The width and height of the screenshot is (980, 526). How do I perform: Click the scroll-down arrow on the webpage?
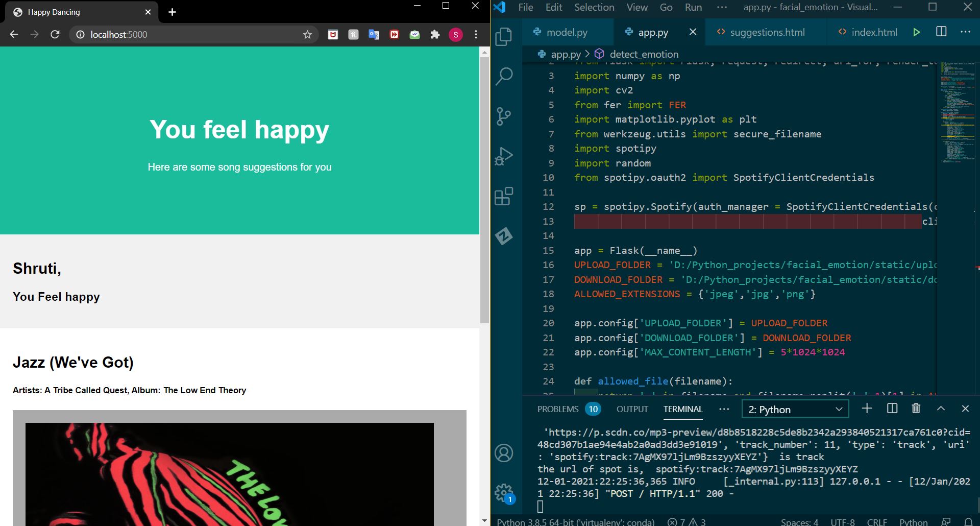484,520
